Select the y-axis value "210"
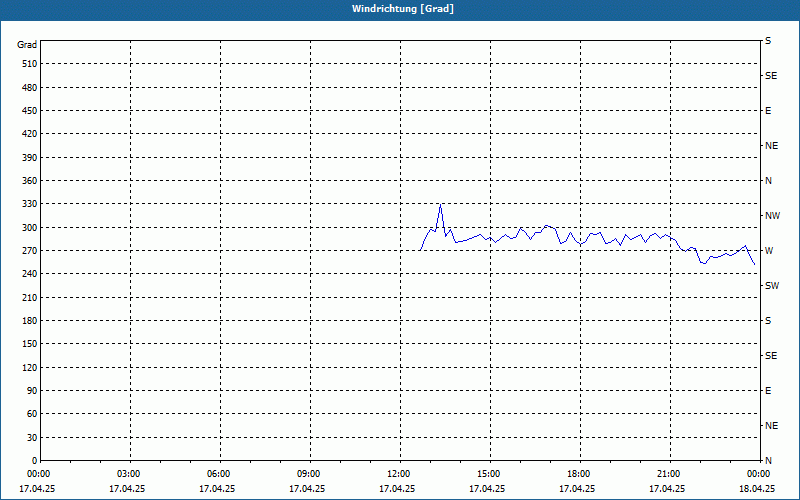Viewport: 800px width, 500px height. pyautogui.click(x=30, y=297)
